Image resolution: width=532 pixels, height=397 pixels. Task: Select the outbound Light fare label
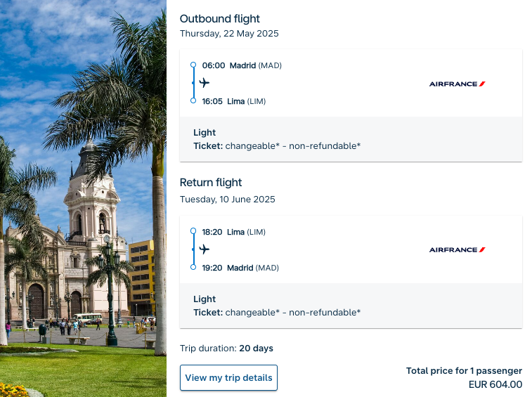(x=205, y=133)
